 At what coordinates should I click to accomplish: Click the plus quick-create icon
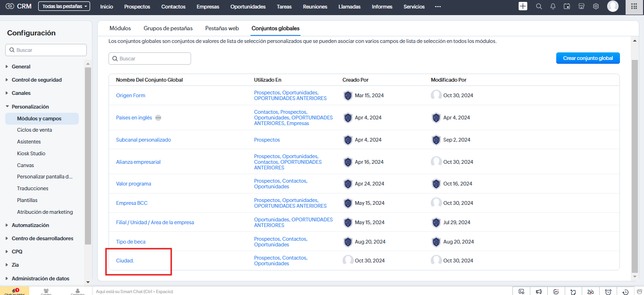pos(523,6)
